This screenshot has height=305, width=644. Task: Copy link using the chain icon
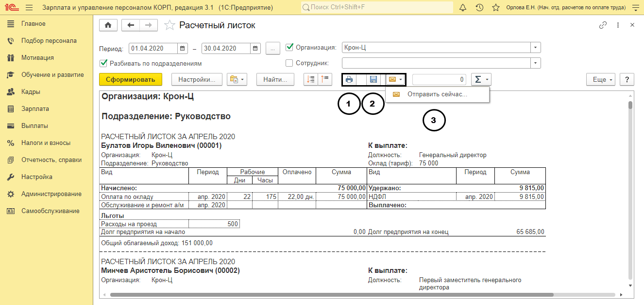click(603, 25)
